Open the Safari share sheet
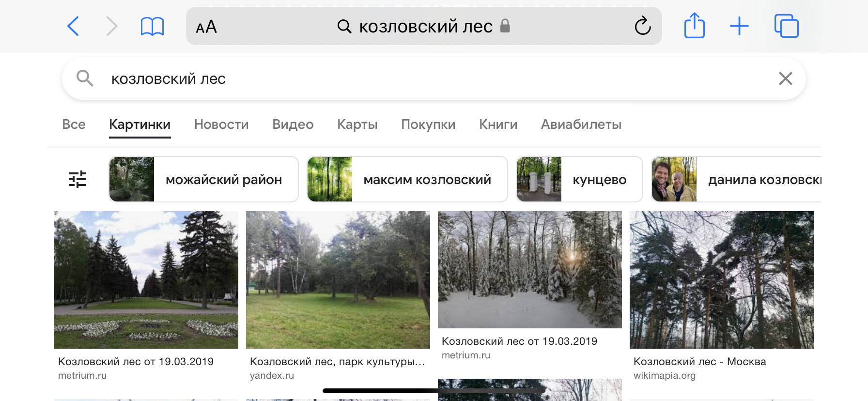This screenshot has width=868, height=401. click(x=694, y=25)
